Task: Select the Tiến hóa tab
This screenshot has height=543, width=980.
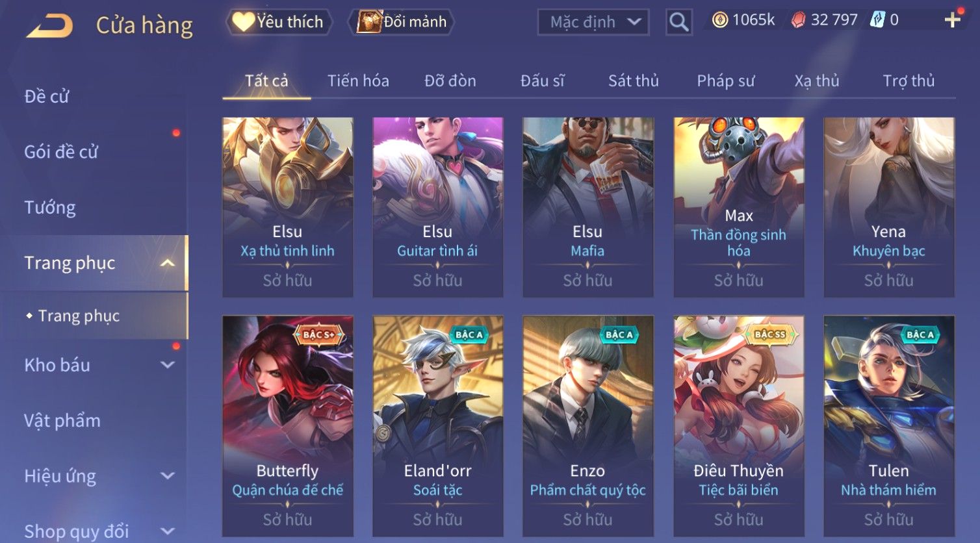Action: click(x=358, y=81)
